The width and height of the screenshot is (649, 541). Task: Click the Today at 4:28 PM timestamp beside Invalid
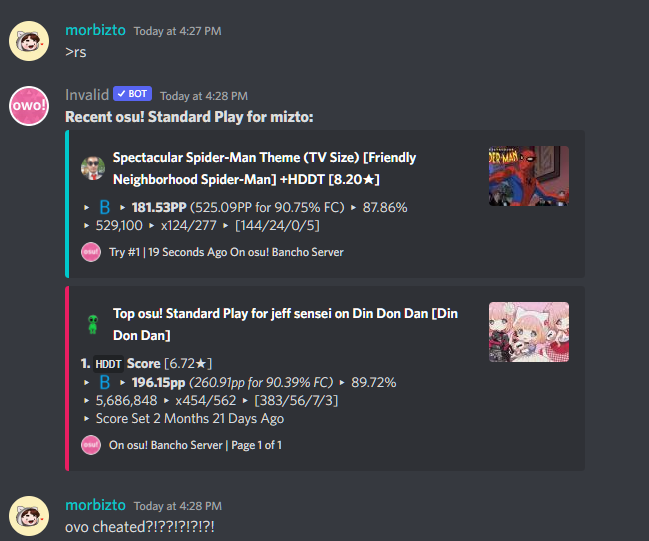tap(204, 96)
